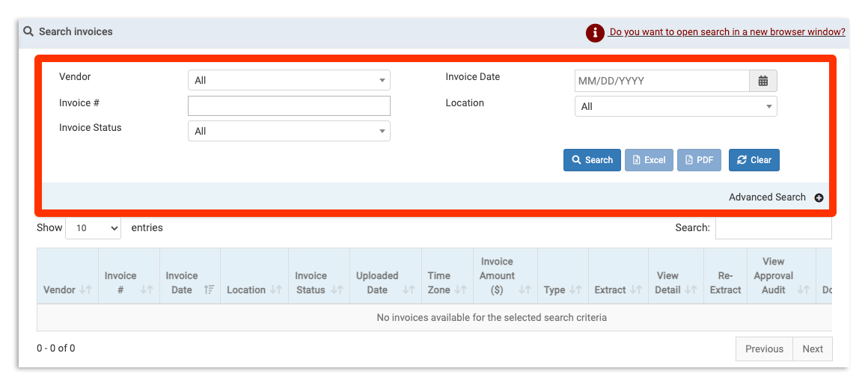Open the Vendor dropdown
868x386 pixels.
288,80
